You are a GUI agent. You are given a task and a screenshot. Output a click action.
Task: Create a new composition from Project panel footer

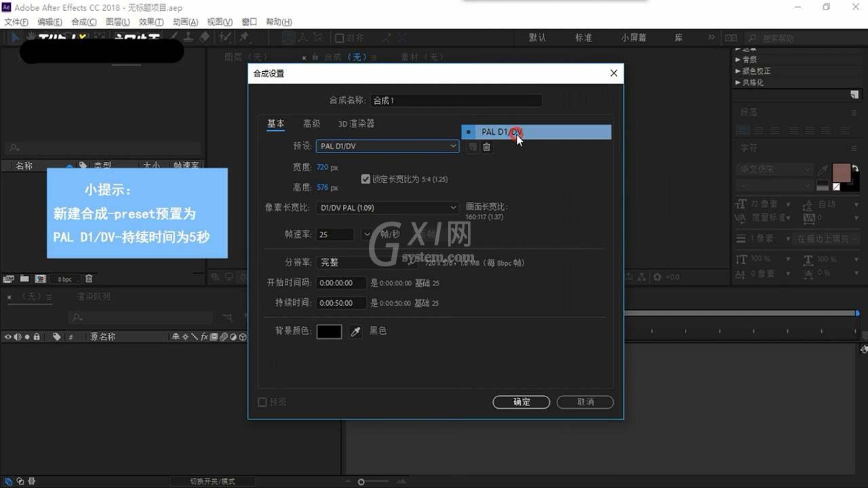tap(40, 279)
